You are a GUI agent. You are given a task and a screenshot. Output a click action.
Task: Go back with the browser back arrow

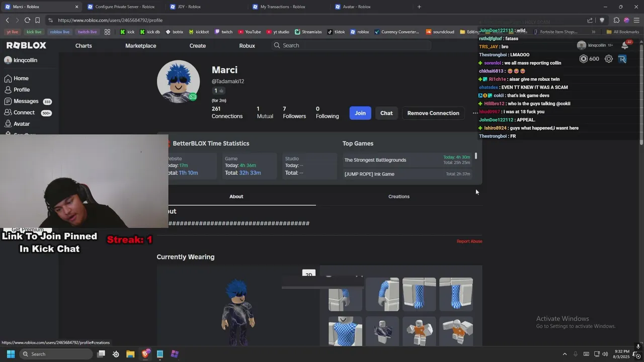8,20
